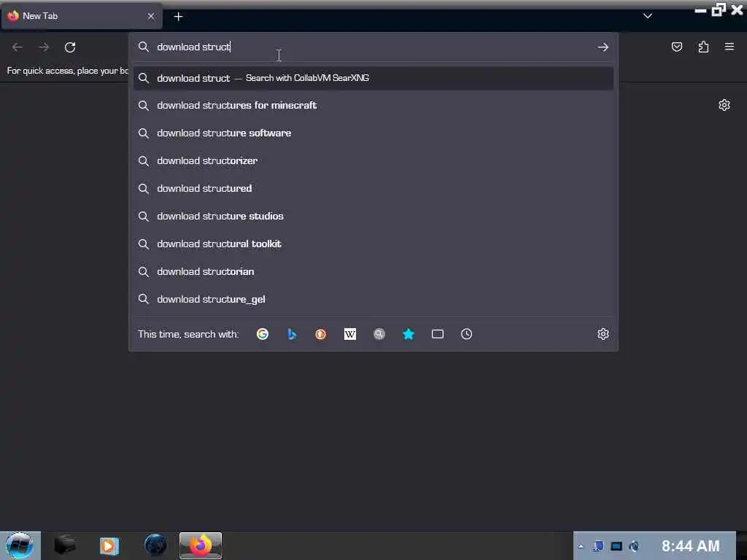Search open tabs using the tab icon
The width and height of the screenshot is (747, 560).
438,334
